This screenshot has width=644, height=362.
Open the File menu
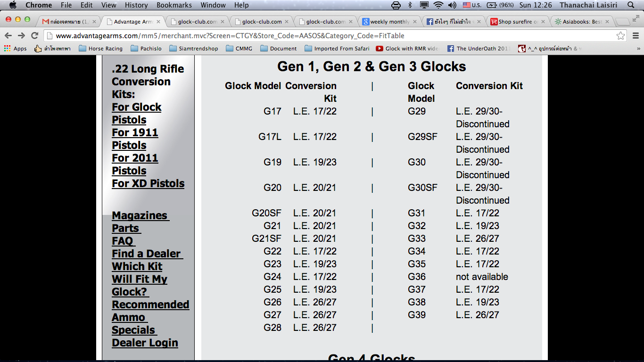pyautogui.click(x=66, y=5)
